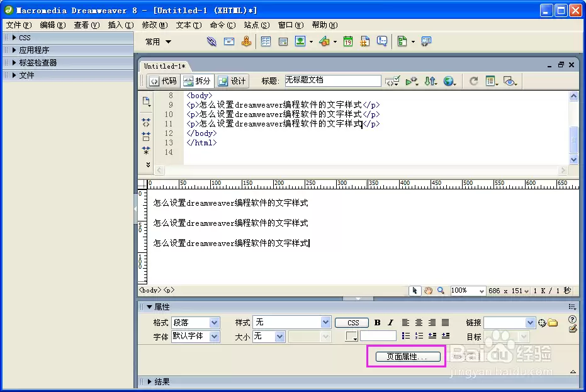Open the 常用 insert category menu
The height and width of the screenshot is (392, 586).
(x=158, y=42)
